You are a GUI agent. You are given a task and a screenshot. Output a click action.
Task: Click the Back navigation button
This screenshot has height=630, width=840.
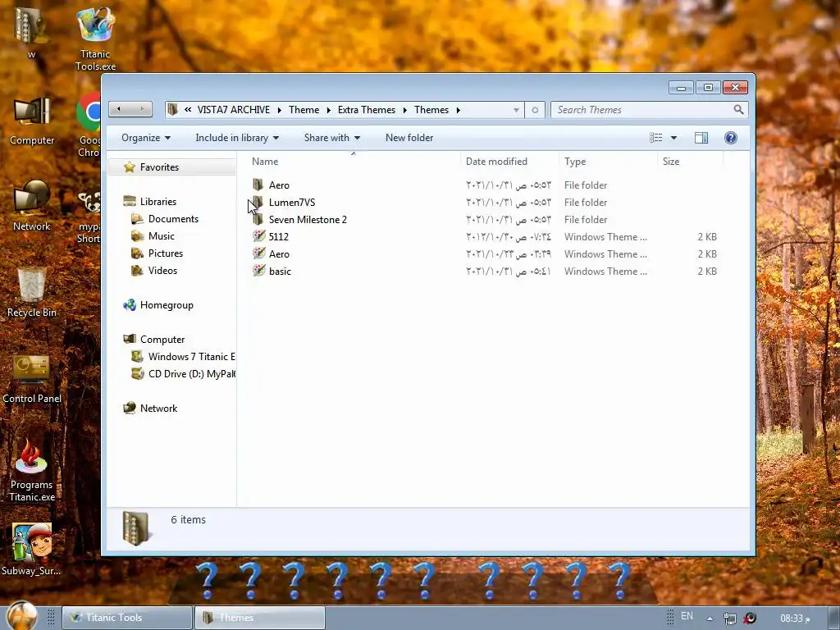point(119,109)
